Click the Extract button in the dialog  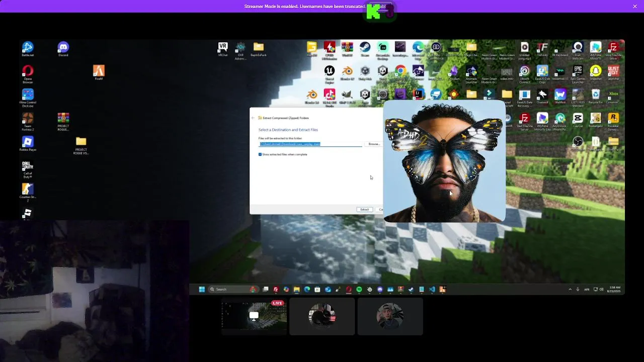364,210
